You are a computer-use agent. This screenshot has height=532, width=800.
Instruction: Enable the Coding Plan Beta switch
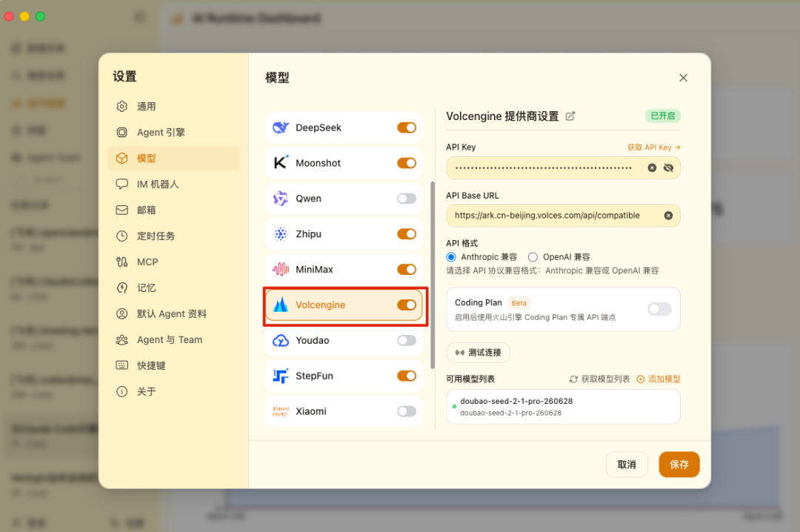click(659, 309)
